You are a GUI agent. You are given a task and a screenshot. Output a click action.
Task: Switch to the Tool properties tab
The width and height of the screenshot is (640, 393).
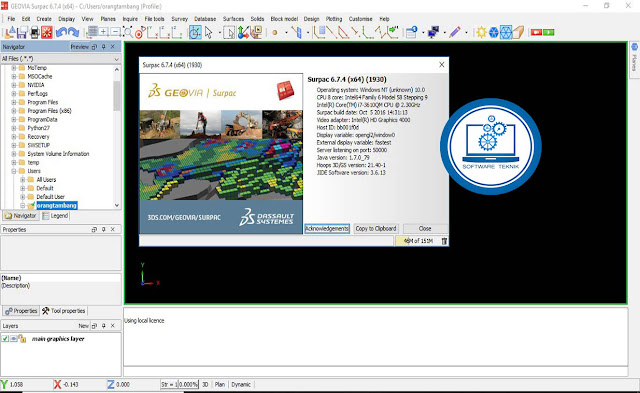click(x=64, y=311)
